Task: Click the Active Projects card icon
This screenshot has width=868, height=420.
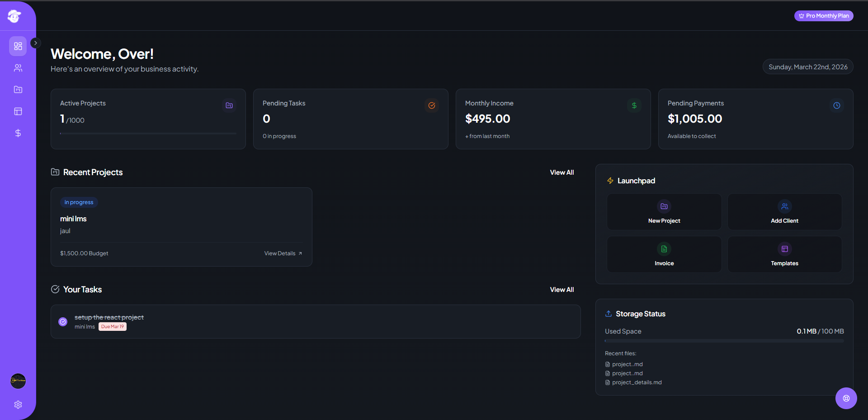Action: click(x=229, y=105)
